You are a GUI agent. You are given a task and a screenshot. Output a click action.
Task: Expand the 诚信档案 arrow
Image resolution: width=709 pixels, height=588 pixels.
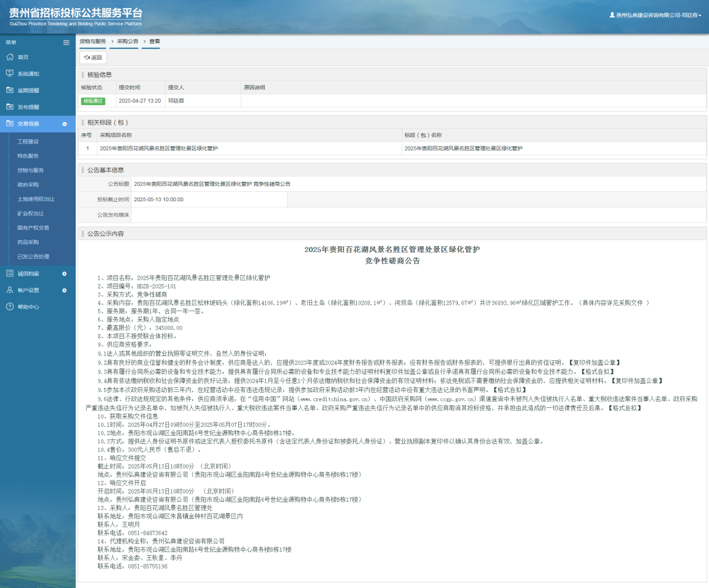point(64,273)
